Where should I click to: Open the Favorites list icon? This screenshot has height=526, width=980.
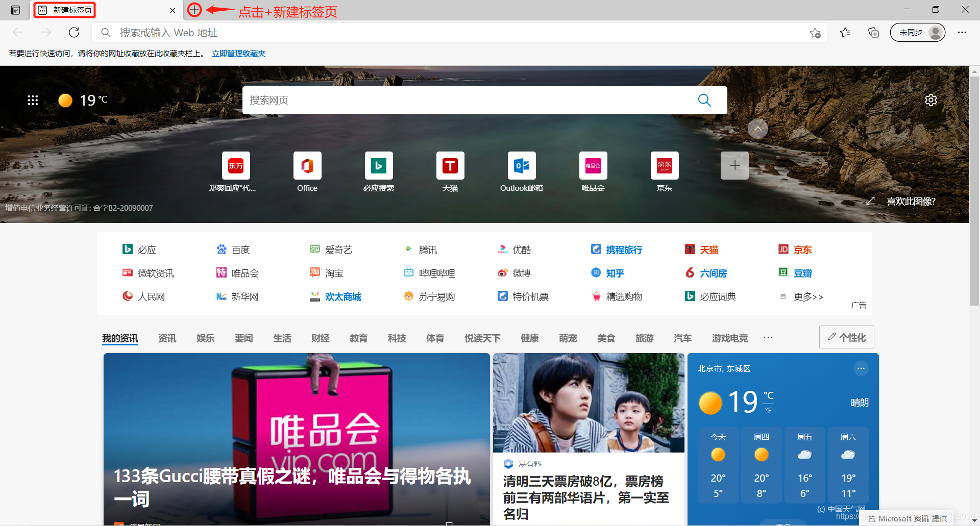[x=845, y=33]
